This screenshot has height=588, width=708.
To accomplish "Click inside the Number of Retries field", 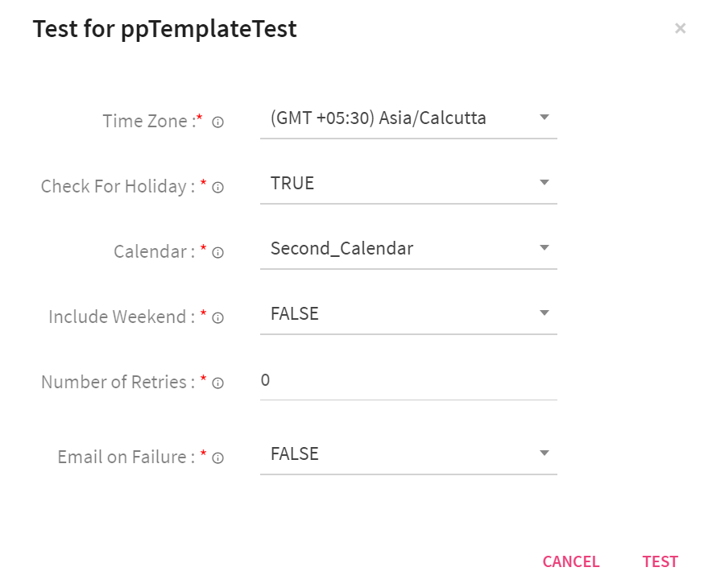I will pos(403,380).
